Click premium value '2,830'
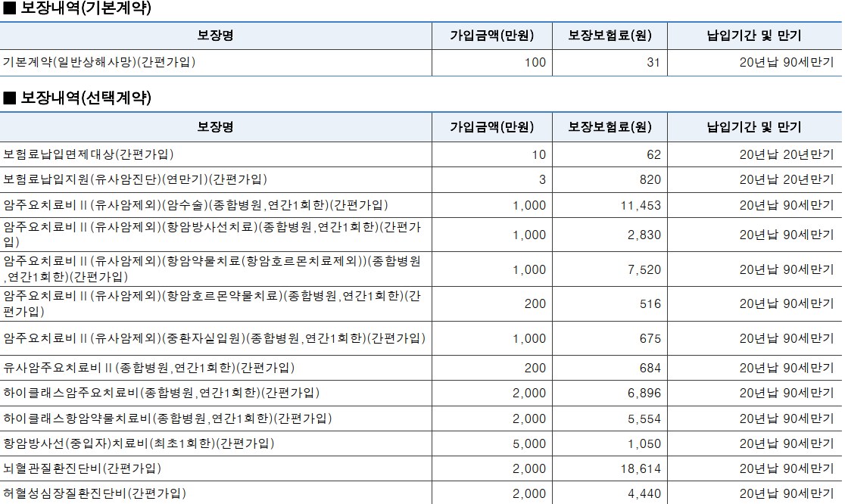This screenshot has height=504, width=845. 644,235
